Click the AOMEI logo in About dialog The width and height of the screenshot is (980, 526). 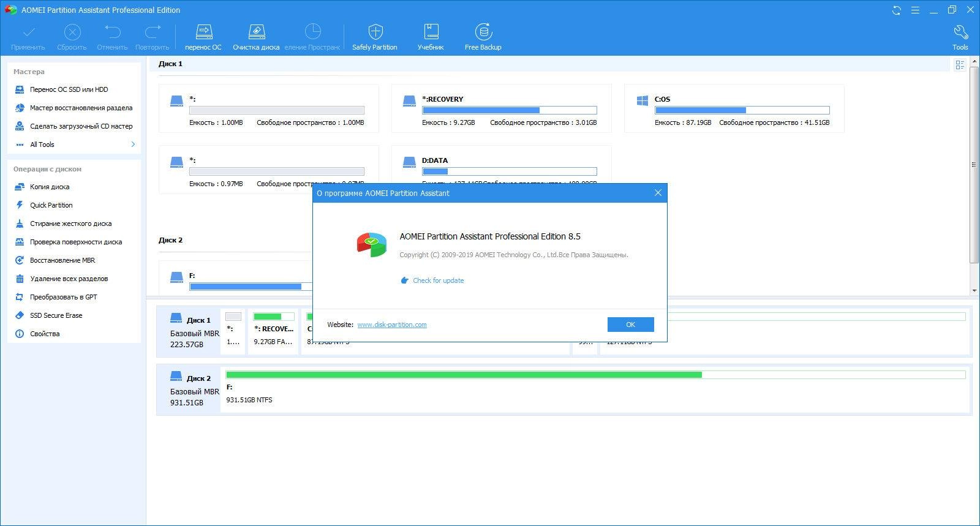pos(372,244)
